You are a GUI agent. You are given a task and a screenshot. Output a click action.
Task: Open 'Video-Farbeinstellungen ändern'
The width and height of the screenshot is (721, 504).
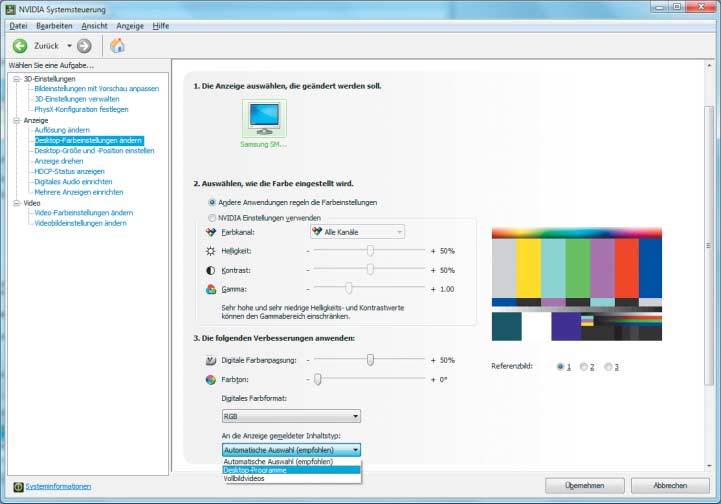84,213
